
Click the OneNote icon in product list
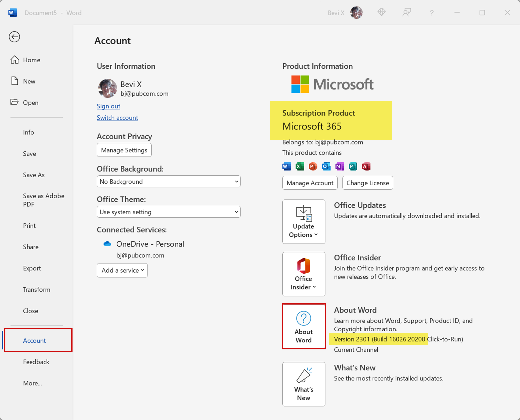point(340,166)
